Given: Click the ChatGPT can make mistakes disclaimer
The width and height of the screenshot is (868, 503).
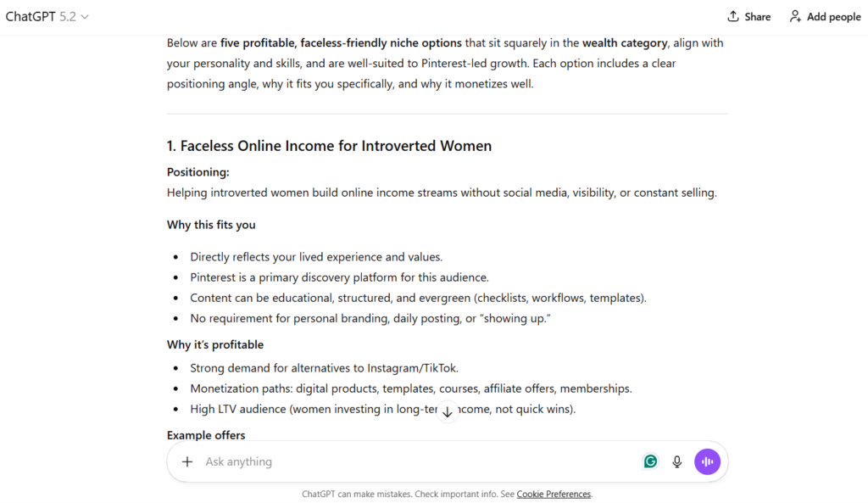Looking at the screenshot, I should pyautogui.click(x=407, y=495).
